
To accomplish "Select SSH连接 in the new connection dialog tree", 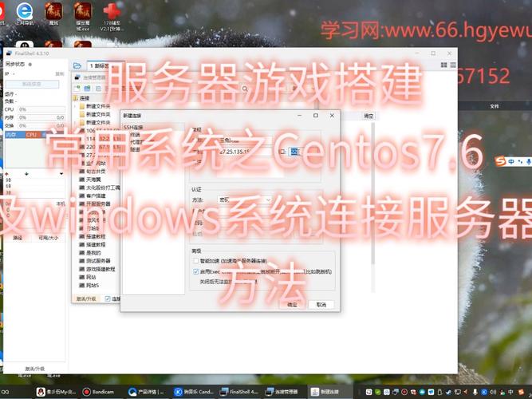I will click(133, 128).
